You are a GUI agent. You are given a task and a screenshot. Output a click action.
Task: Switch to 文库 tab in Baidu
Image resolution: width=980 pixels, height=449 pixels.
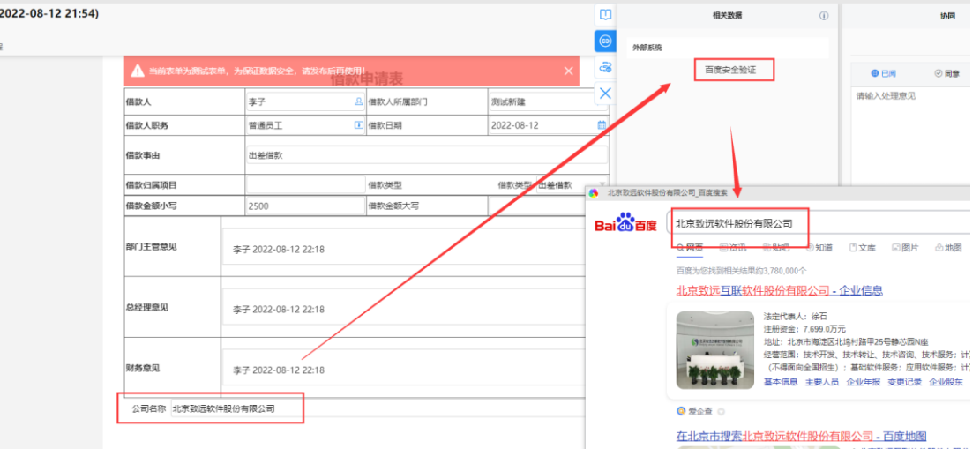point(863,248)
